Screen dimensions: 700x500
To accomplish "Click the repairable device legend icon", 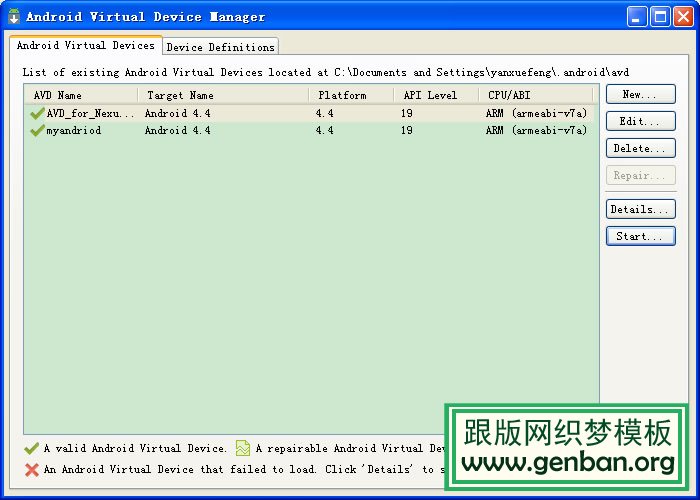I will pyautogui.click(x=243, y=449).
